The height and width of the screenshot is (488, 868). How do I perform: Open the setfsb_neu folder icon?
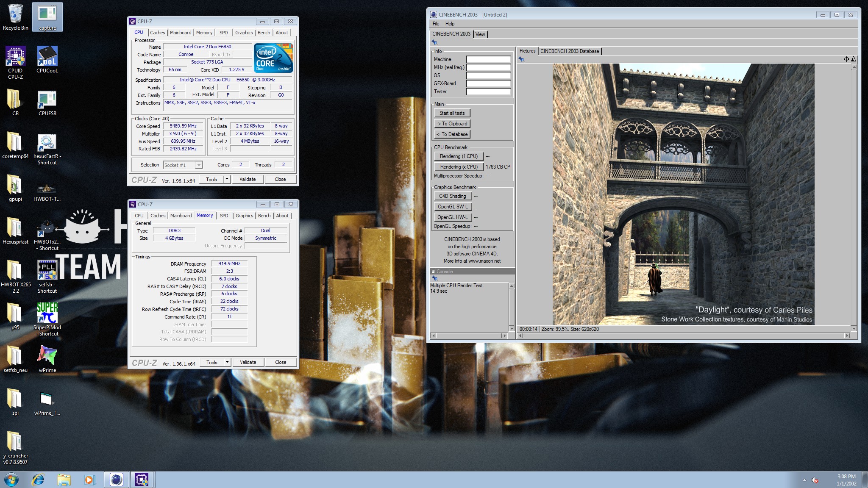15,359
